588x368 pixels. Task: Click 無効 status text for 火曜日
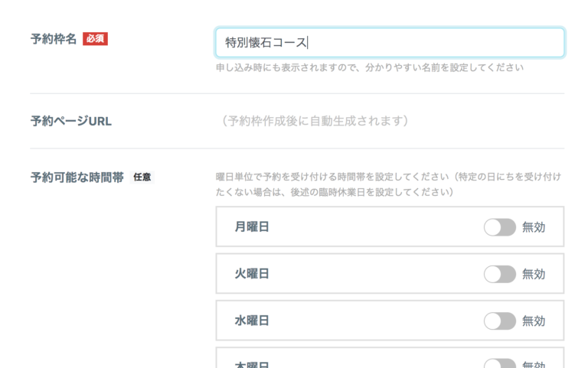534,274
